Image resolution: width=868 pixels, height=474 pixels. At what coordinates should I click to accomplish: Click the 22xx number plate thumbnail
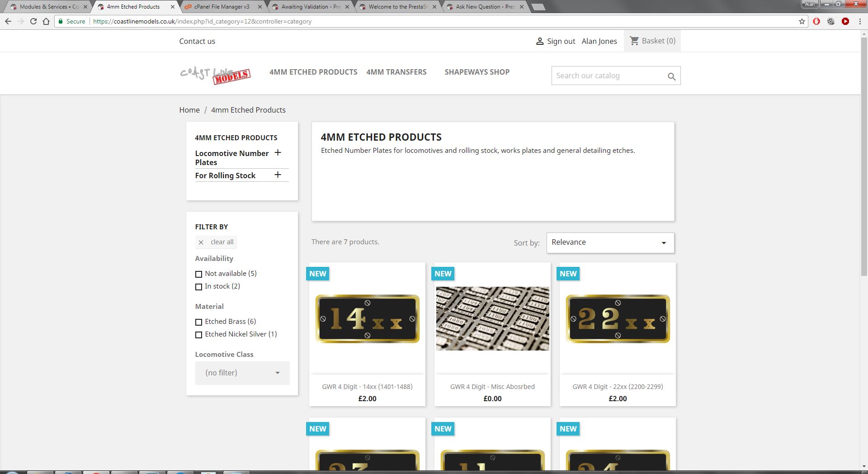click(618, 318)
